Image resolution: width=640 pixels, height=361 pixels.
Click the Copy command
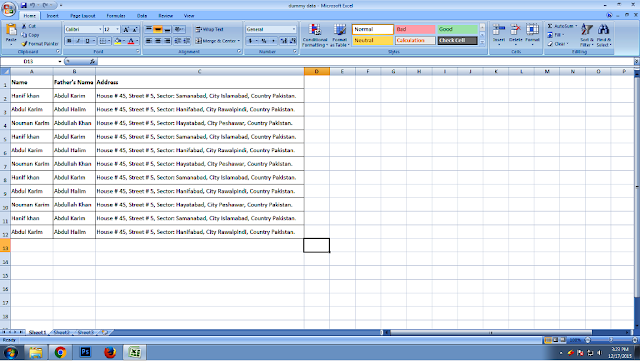pyautogui.click(x=30, y=35)
